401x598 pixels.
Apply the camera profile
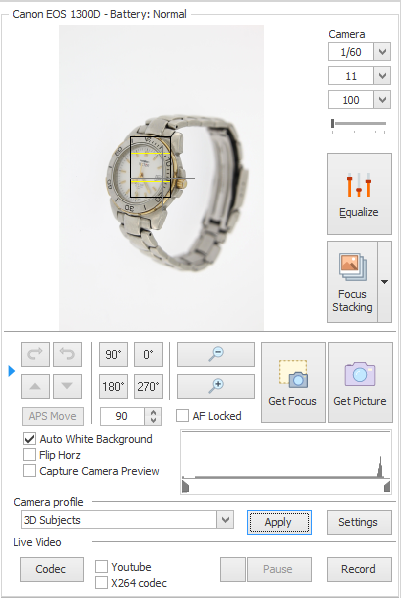(279, 522)
